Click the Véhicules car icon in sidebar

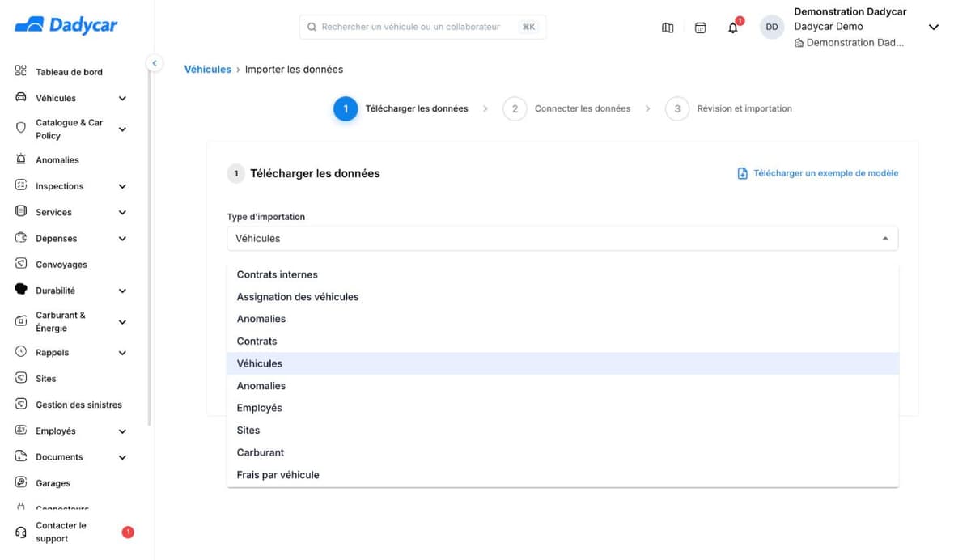21,97
